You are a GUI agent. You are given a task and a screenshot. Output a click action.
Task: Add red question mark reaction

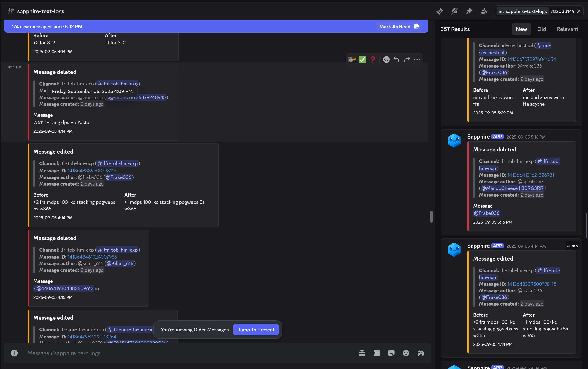[373, 59]
